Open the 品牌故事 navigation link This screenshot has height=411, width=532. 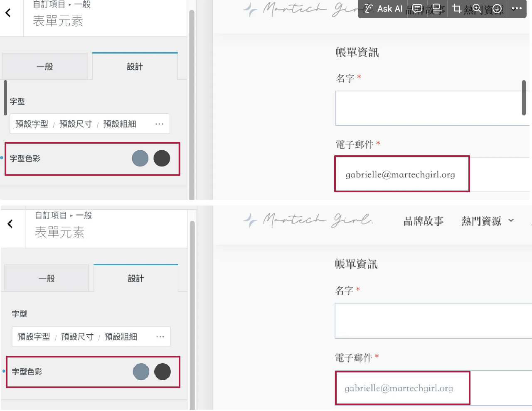click(423, 220)
